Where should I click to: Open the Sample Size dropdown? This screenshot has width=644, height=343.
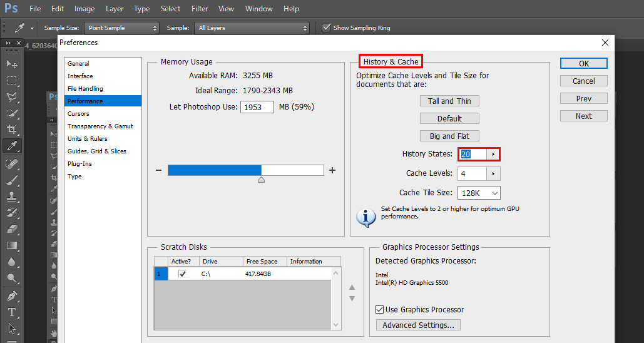click(x=121, y=28)
